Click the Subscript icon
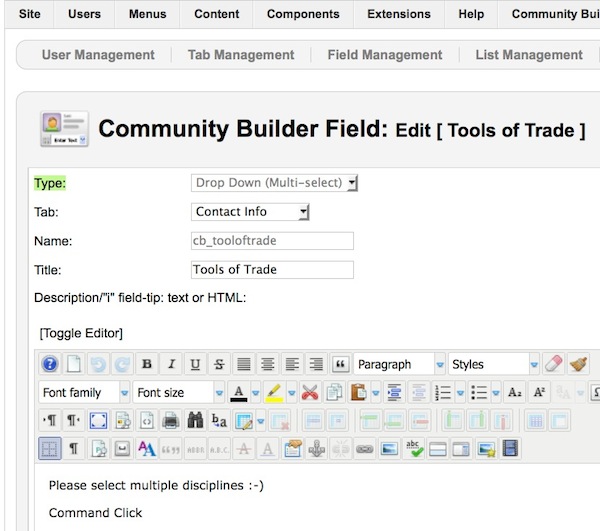This screenshot has width=600, height=531. pyautogui.click(x=515, y=393)
